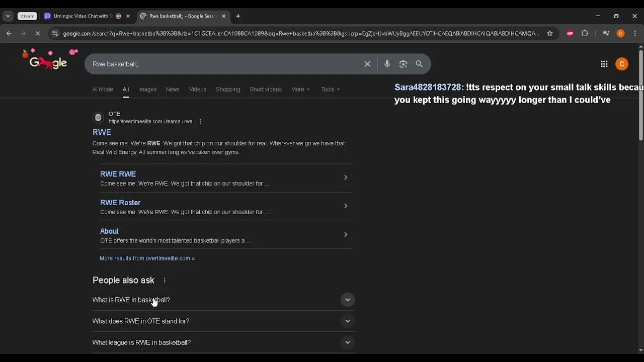Open the About sitelink

coord(109,231)
